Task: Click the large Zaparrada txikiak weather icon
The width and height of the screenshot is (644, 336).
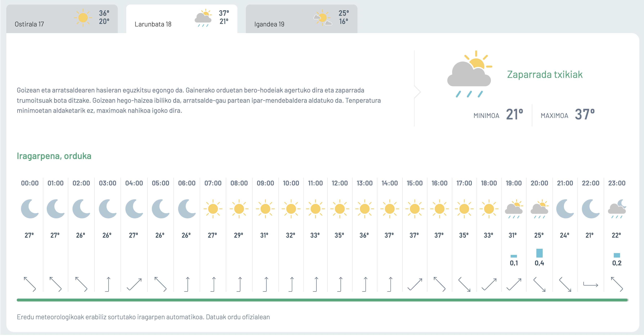Action: [x=470, y=74]
